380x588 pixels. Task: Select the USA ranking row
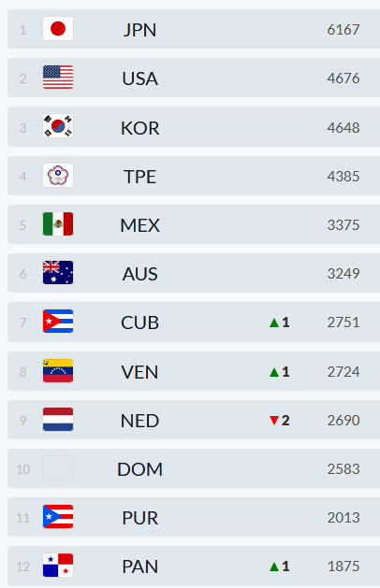[194, 78]
